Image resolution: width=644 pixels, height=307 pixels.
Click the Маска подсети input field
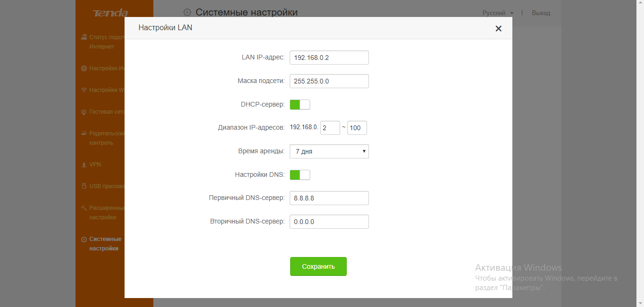click(x=329, y=81)
